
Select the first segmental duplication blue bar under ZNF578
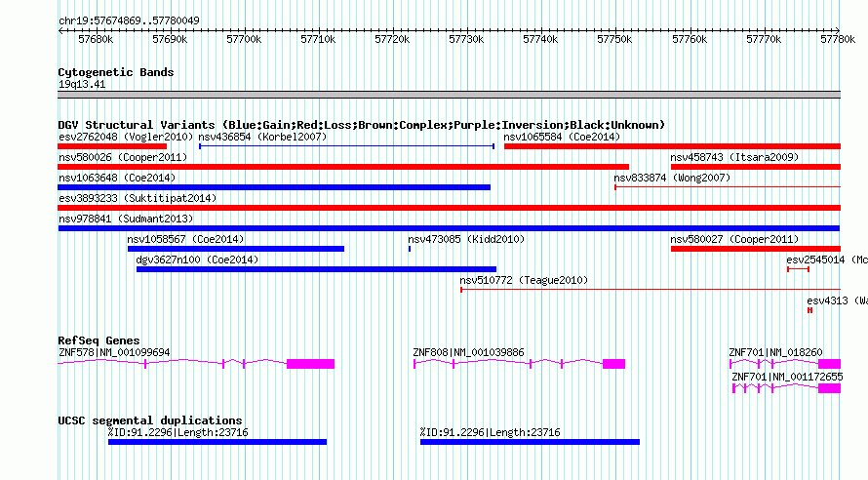click(217, 442)
